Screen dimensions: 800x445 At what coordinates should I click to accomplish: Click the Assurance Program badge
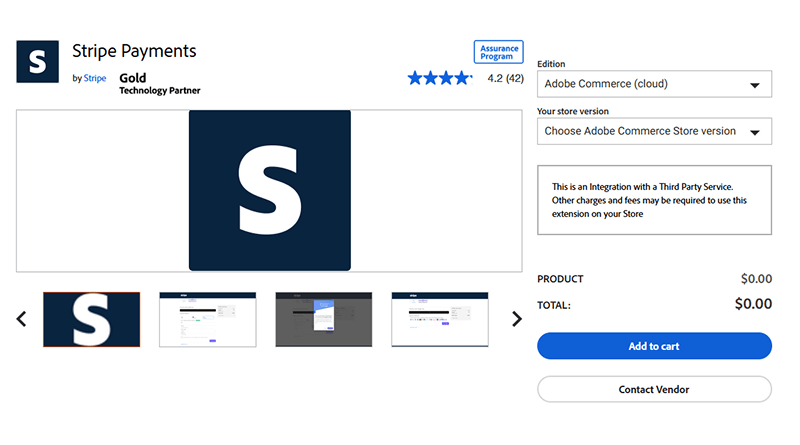498,52
